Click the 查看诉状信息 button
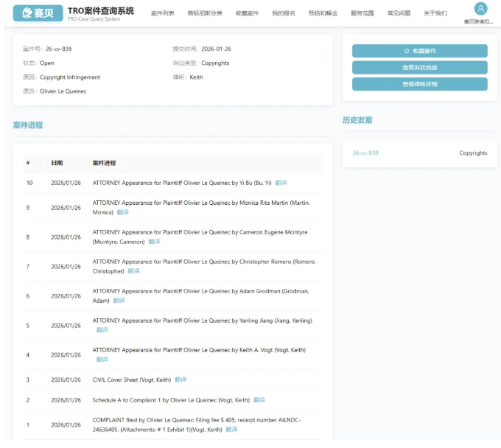Image resolution: width=501 pixels, height=448 pixels. (x=419, y=68)
